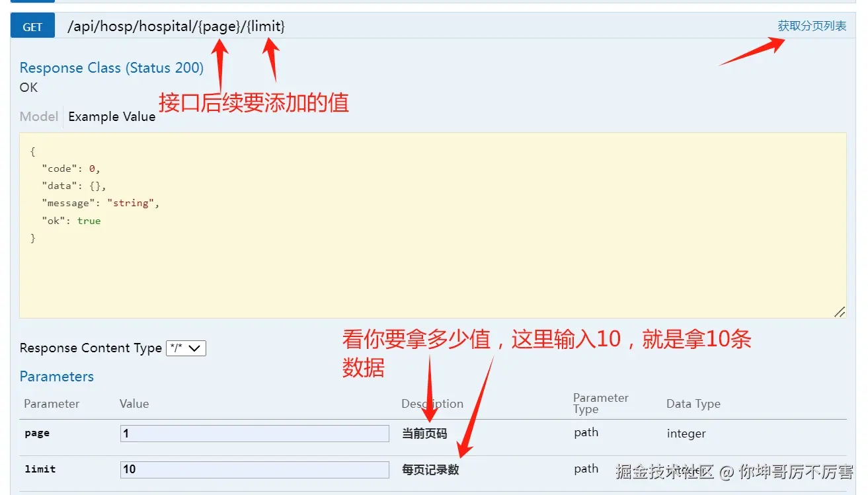This screenshot has height=495, width=868.
Task: Click the blue GET method badge
Action: pyautogui.click(x=32, y=25)
